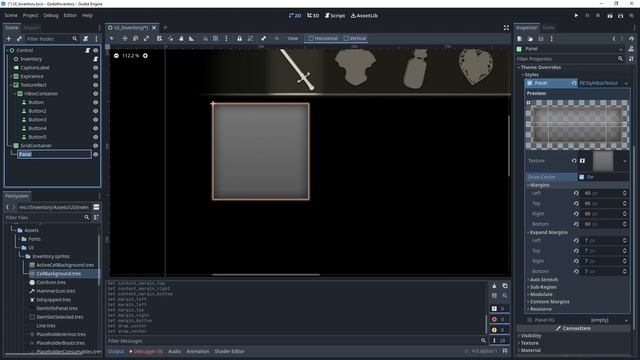Image resolution: width=640 pixels, height=360 pixels.
Task: Switch to the Script workspace
Action: click(x=335, y=16)
